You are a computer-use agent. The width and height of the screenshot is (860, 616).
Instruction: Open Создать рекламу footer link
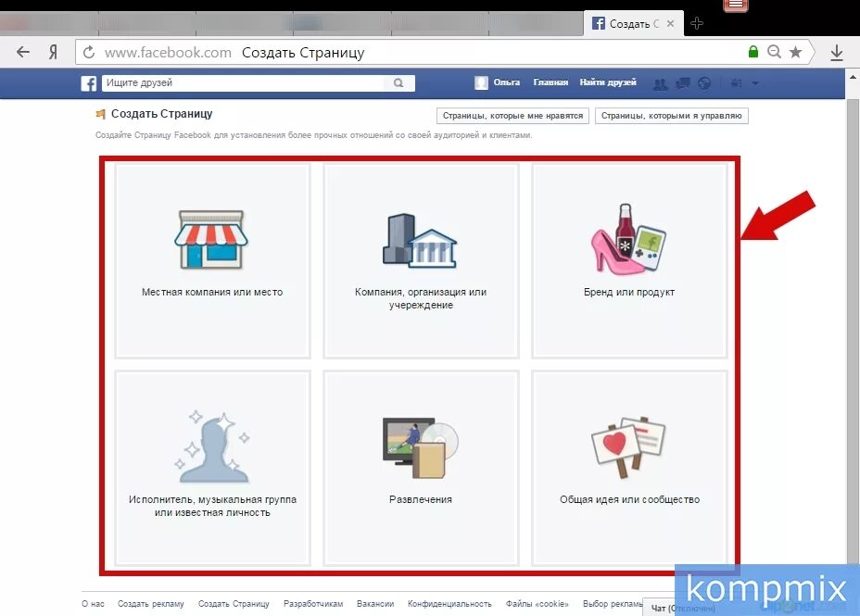151,603
